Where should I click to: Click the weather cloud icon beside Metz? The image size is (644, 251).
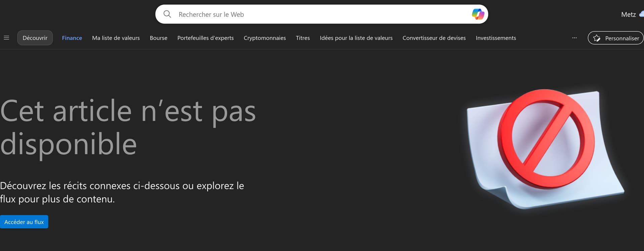pyautogui.click(x=641, y=14)
